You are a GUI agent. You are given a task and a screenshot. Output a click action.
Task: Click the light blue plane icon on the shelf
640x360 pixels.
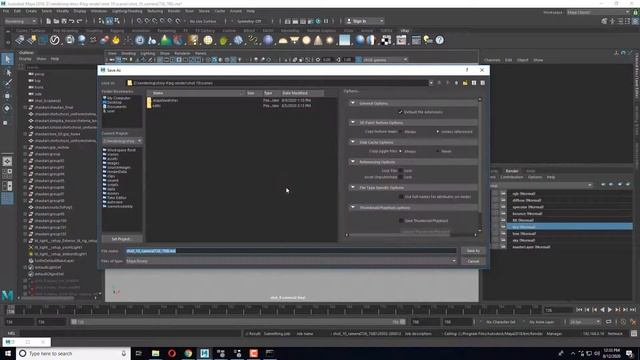(x=344, y=40)
